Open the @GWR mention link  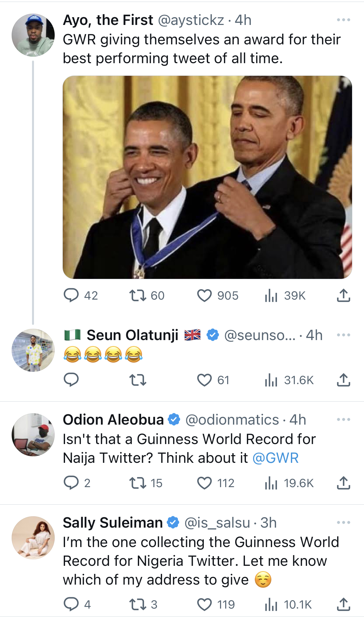275,458
